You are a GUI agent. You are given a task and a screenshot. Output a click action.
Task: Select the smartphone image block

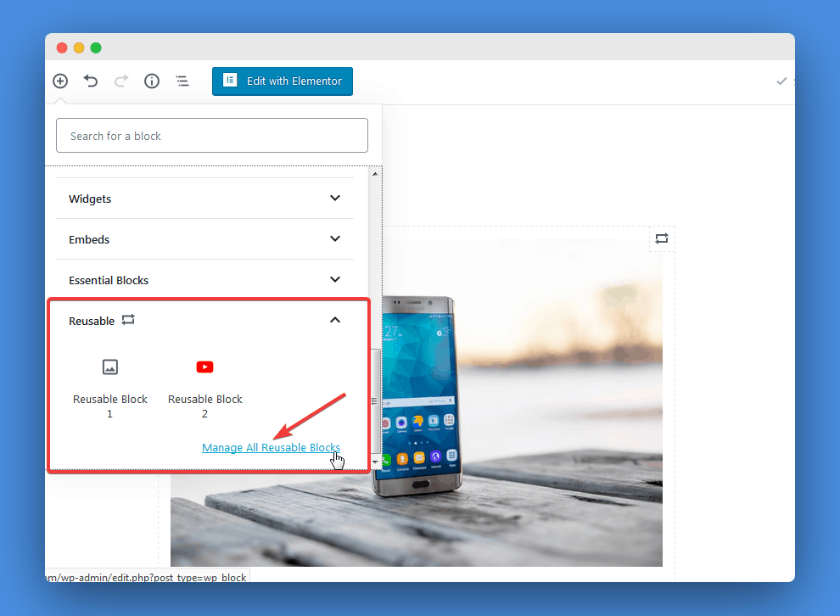[417, 401]
